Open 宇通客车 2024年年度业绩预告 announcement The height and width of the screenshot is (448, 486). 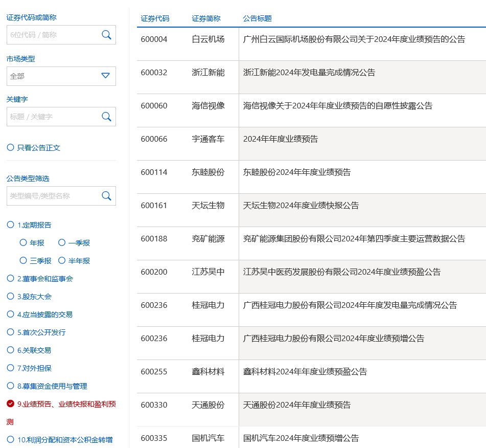pyautogui.click(x=280, y=139)
